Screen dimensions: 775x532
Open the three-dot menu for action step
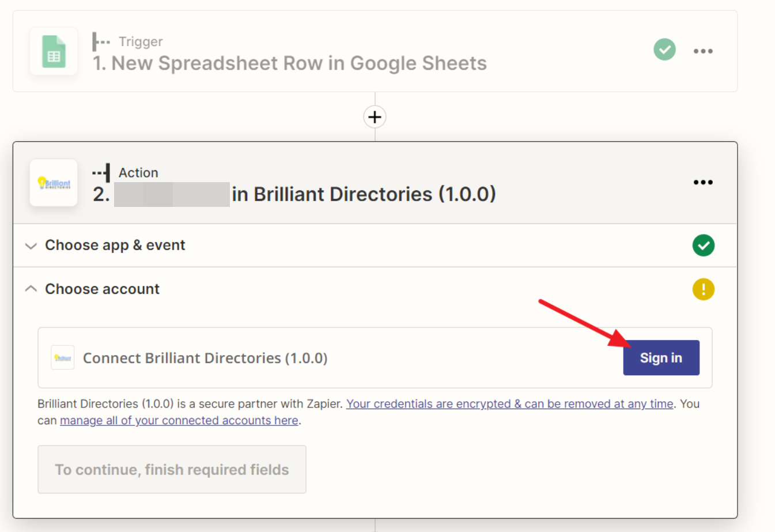tap(703, 182)
